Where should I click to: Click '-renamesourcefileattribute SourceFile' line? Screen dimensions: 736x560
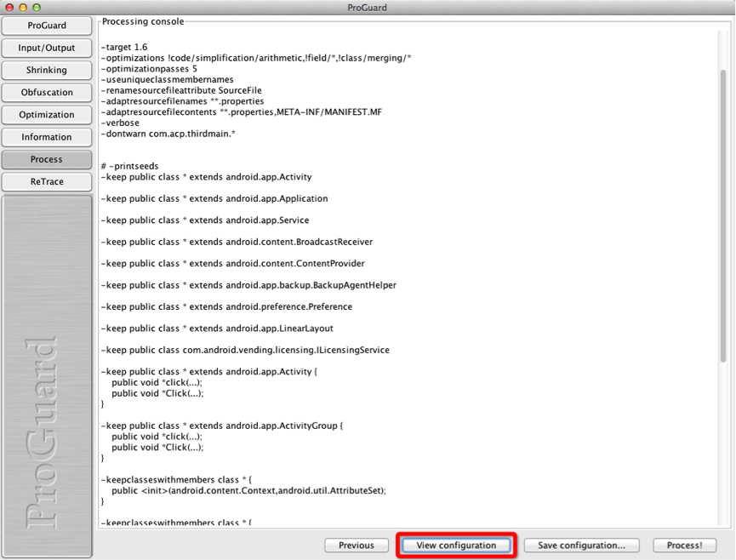(x=181, y=90)
